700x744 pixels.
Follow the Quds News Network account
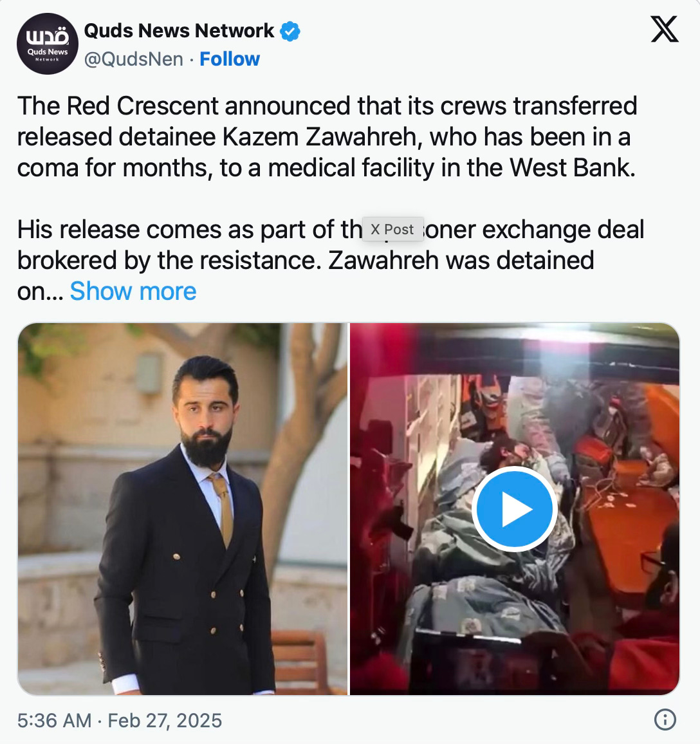(x=230, y=59)
